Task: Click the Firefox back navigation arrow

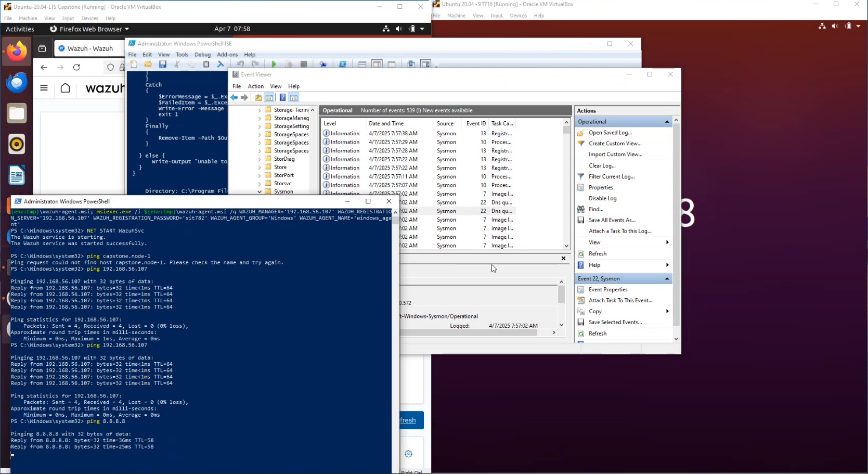Action: tap(44, 67)
